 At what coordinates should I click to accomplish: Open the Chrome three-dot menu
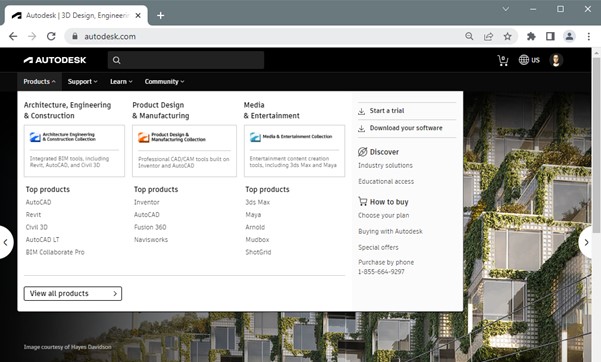pos(589,36)
